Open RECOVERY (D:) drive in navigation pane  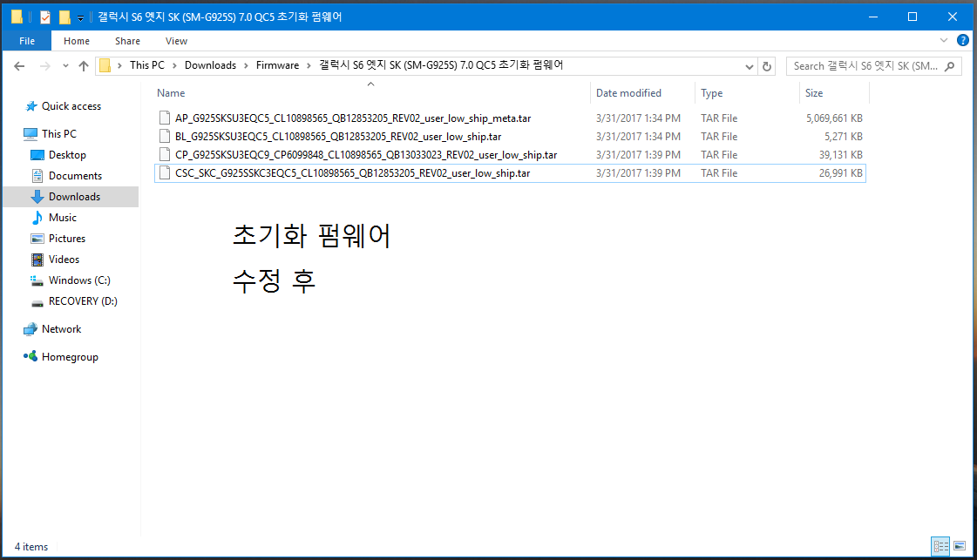coord(83,301)
